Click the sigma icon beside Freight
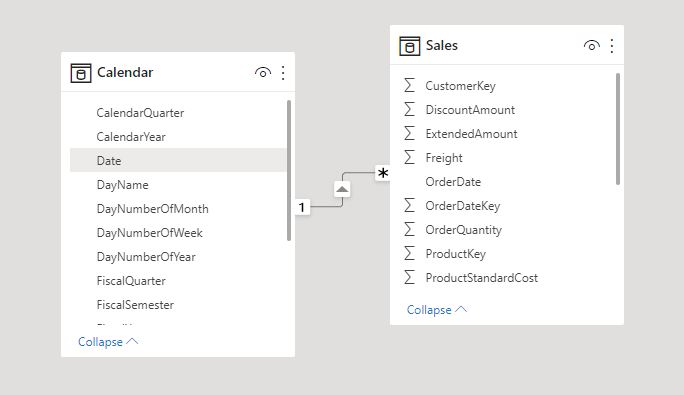The width and height of the screenshot is (684, 395). pyautogui.click(x=409, y=158)
